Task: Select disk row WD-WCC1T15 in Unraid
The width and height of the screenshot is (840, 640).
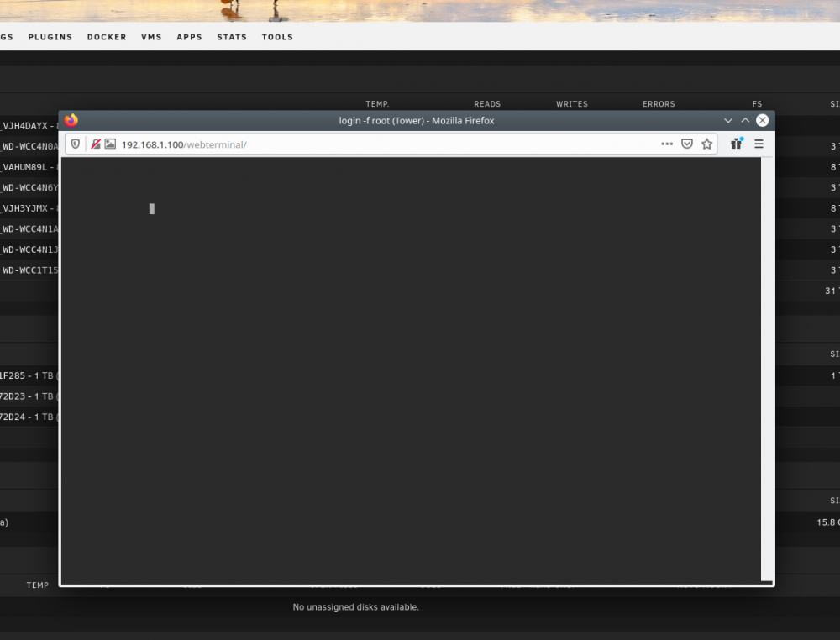Action: pos(29,270)
